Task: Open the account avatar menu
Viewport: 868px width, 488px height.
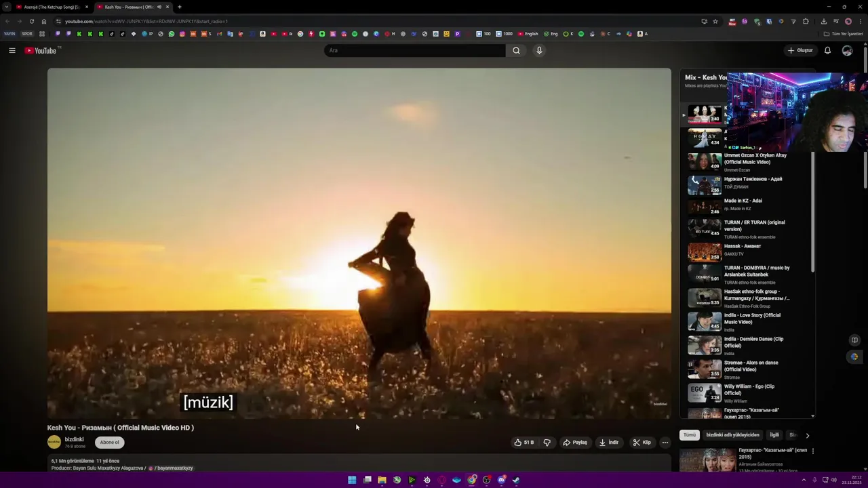Action: pos(847,50)
